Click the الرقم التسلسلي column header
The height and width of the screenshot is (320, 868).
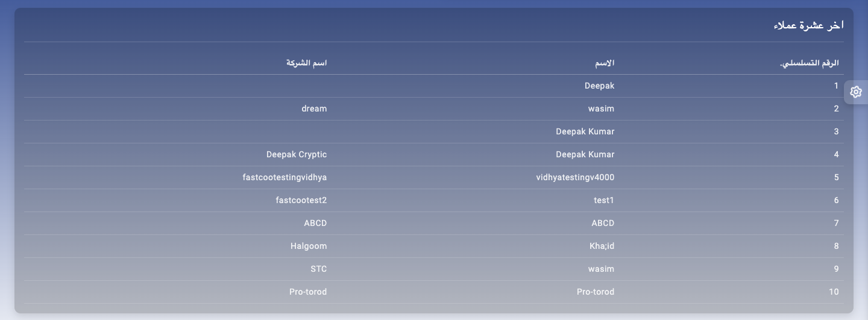(810, 63)
